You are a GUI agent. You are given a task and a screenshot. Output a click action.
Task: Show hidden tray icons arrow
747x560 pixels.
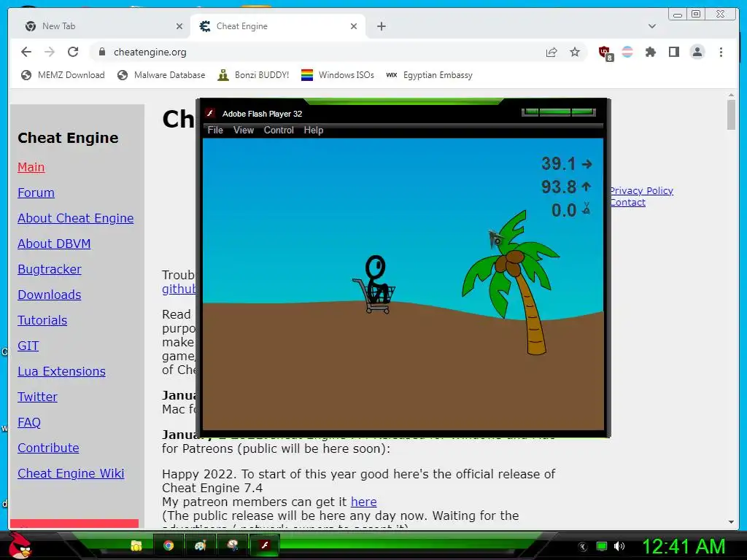tap(582, 547)
